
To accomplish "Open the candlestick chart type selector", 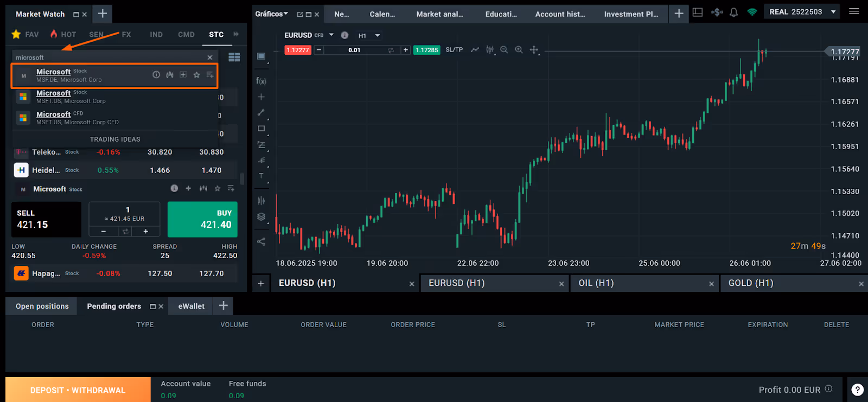I will [x=490, y=50].
